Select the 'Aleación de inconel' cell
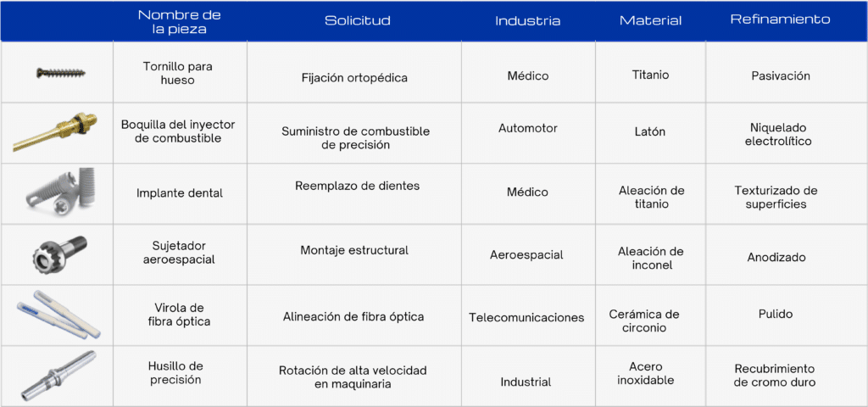The width and height of the screenshot is (868, 407). pos(650,258)
